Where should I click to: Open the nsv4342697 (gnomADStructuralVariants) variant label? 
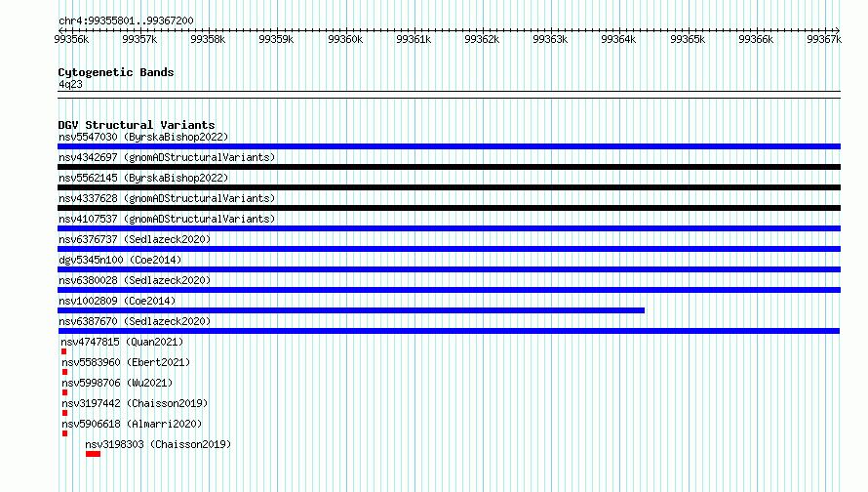coord(167,157)
